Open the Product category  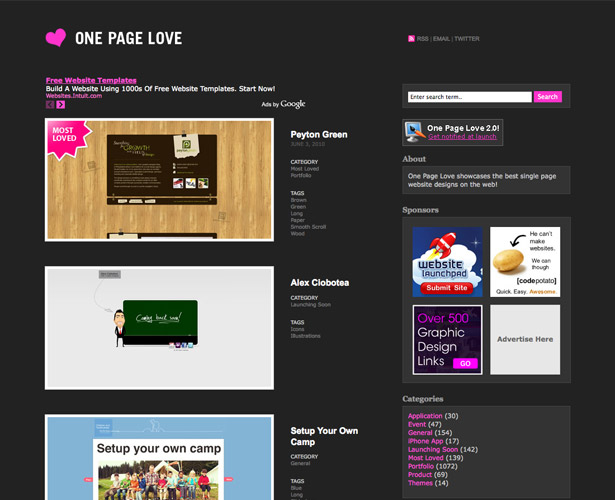[x=420, y=475]
